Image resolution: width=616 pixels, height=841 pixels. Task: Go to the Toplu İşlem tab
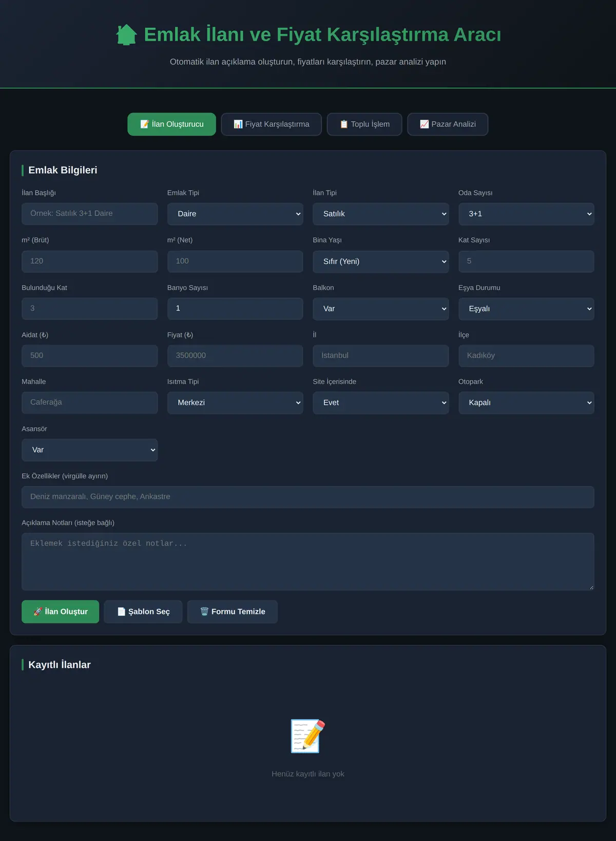[x=364, y=124]
